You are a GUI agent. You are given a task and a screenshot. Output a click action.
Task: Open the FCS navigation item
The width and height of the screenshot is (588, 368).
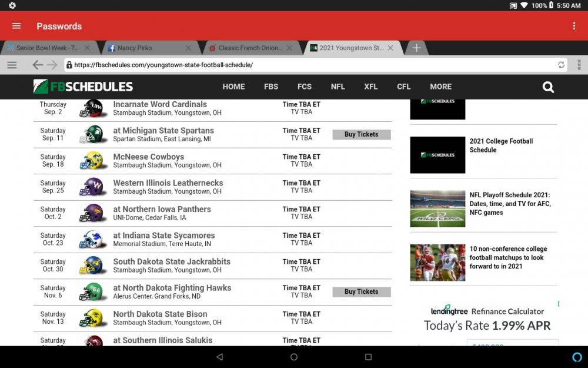[305, 87]
